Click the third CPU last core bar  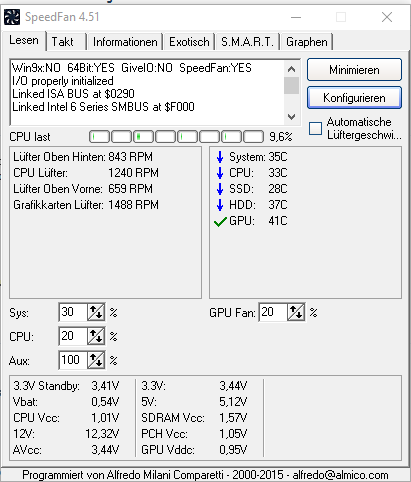click(143, 137)
